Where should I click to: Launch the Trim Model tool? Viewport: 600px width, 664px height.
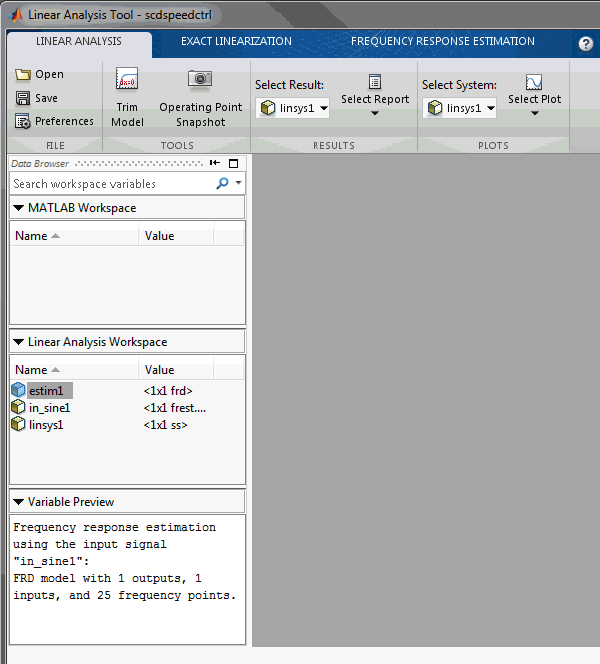(127, 98)
